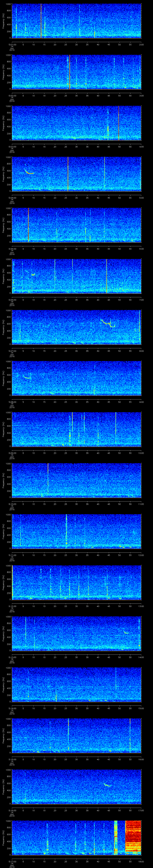
Task: Click the 18:00 end time label
Action: point(141,861)
